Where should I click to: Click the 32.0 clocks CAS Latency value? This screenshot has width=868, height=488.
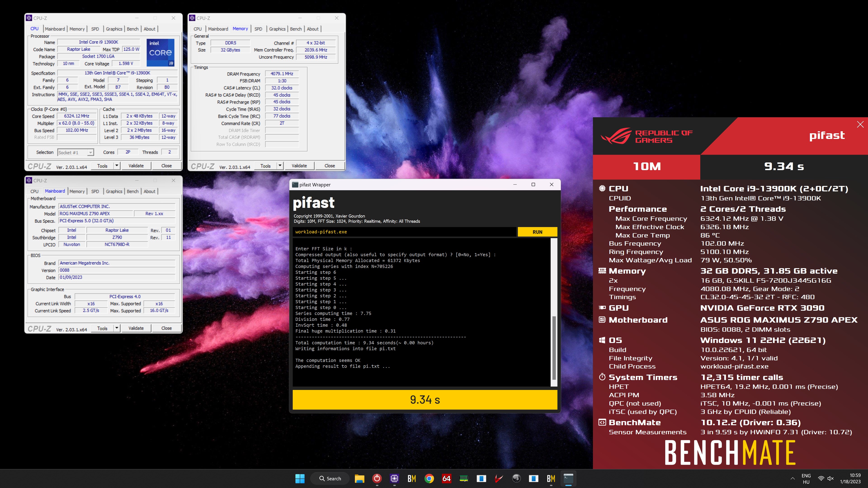click(282, 88)
